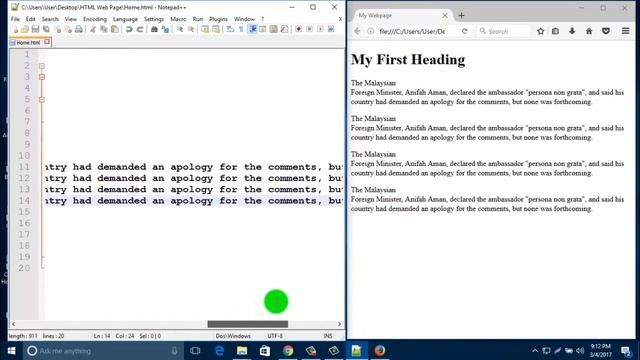Open the Firefox hamburger menu
This screenshot has height=360, width=640.
pos(625,31)
